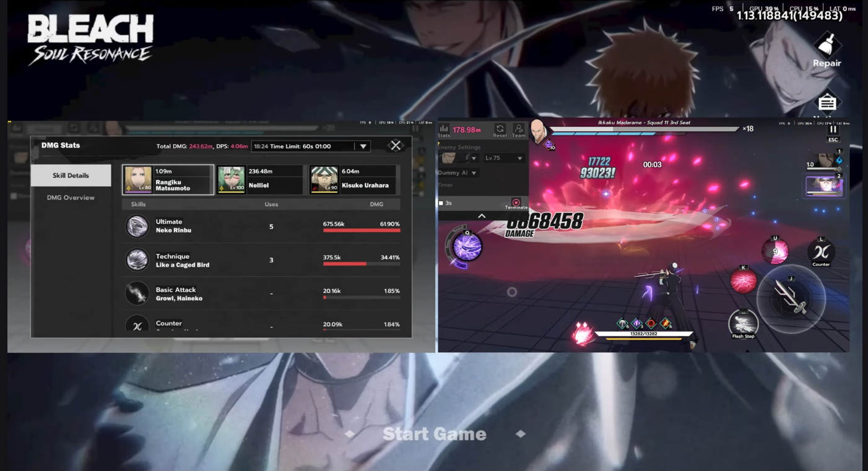This screenshot has height=471, width=868.
Task: Open the Lv.75 enemy level dropdown
Action: point(503,158)
